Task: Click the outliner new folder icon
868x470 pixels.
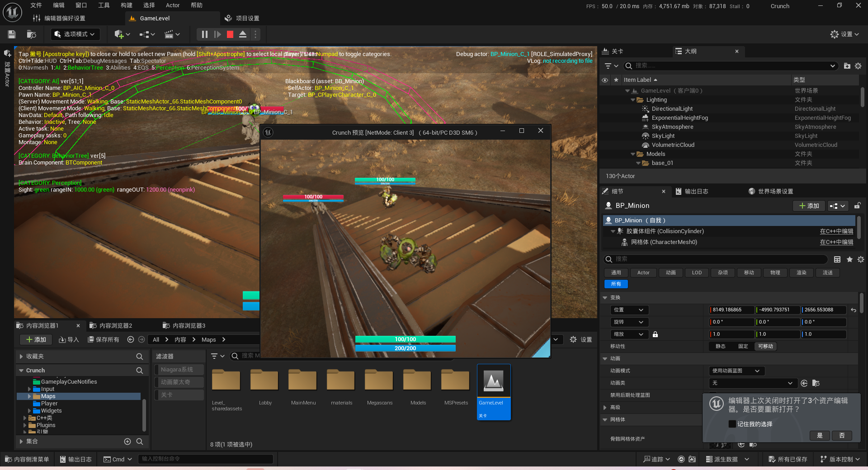Action: [847, 66]
